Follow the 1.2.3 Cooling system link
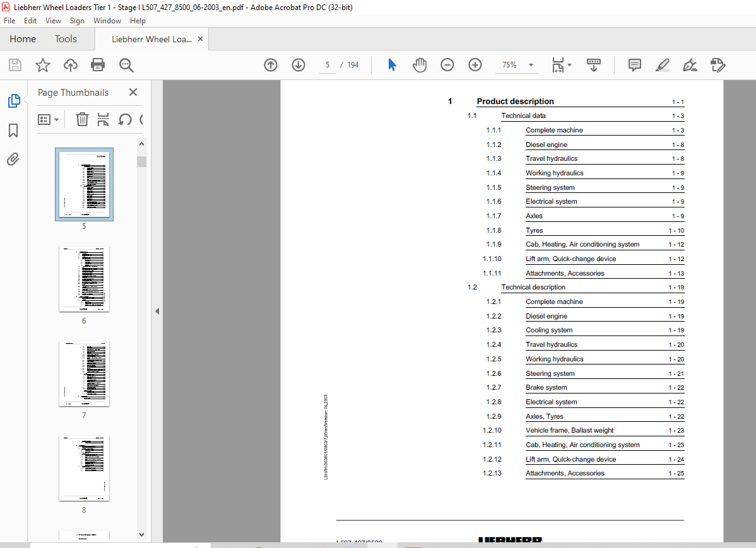This screenshot has width=756, height=548. 549,330
